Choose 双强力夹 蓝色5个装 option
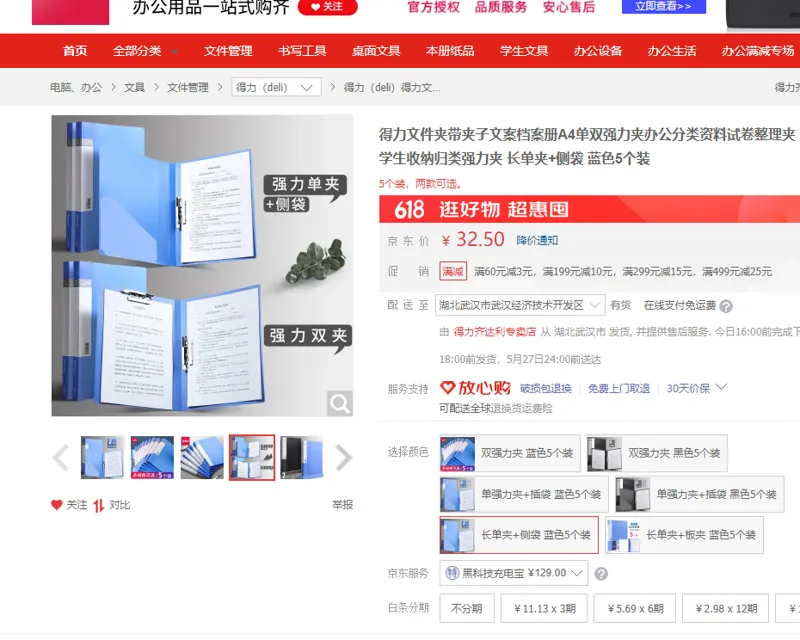 (510, 453)
